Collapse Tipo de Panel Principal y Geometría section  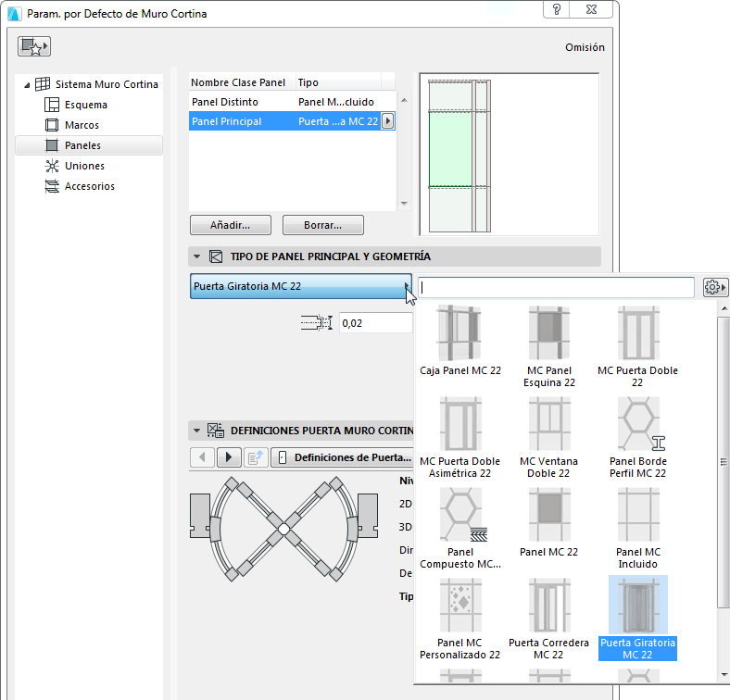pyautogui.click(x=197, y=256)
